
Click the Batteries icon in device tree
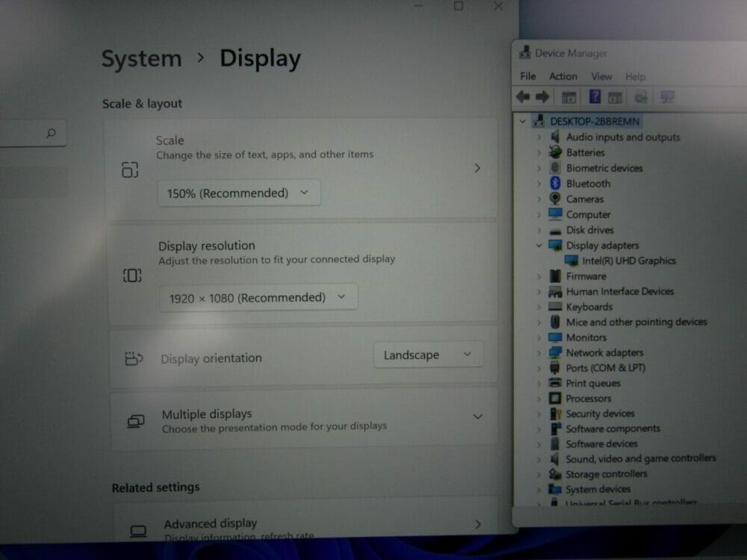pyautogui.click(x=555, y=152)
